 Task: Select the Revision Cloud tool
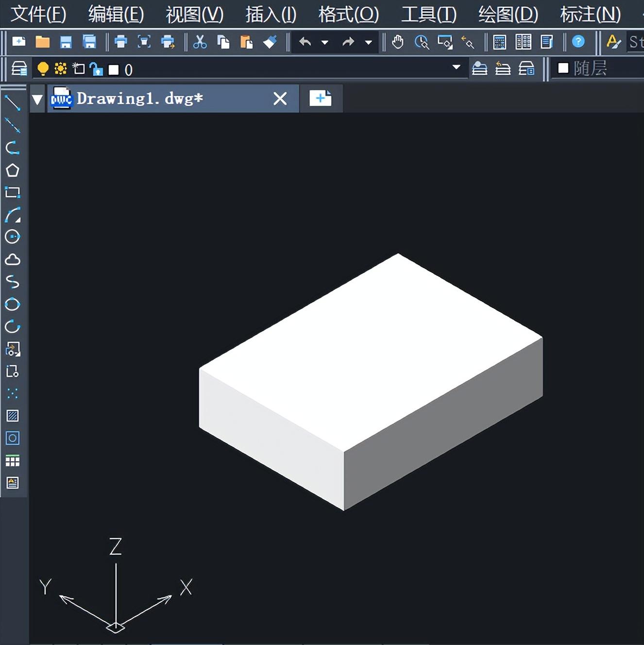(12, 260)
